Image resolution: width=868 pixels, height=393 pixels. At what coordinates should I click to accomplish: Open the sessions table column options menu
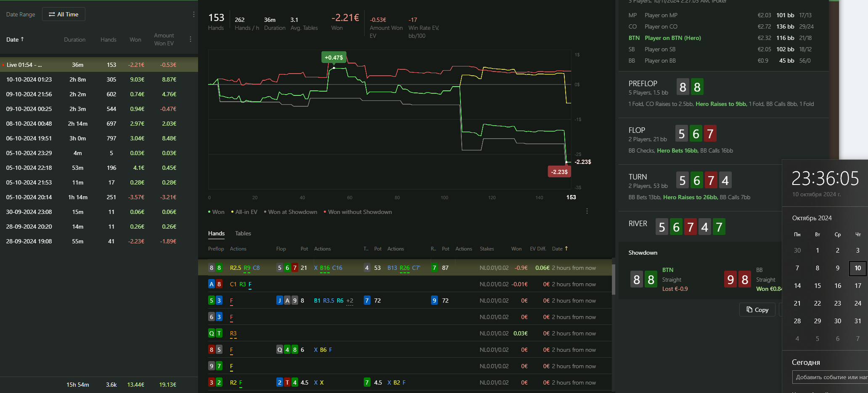pyautogui.click(x=191, y=39)
